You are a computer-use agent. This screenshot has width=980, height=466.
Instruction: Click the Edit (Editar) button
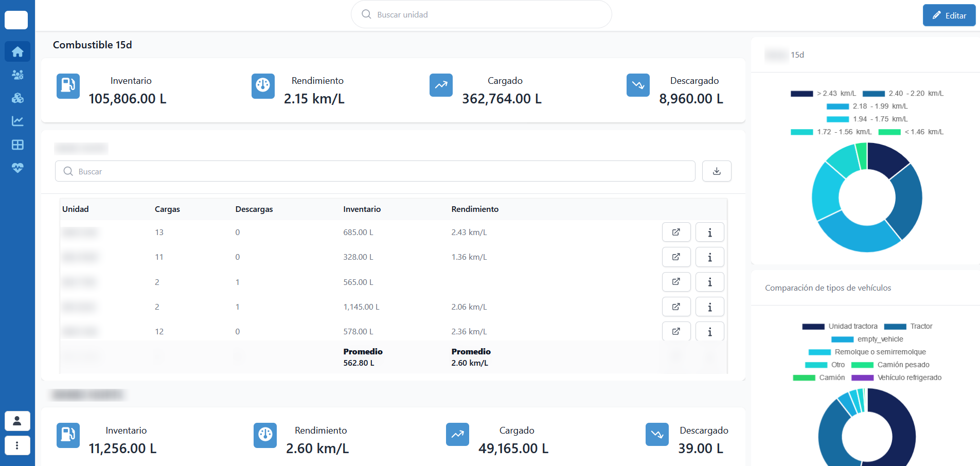coord(949,15)
